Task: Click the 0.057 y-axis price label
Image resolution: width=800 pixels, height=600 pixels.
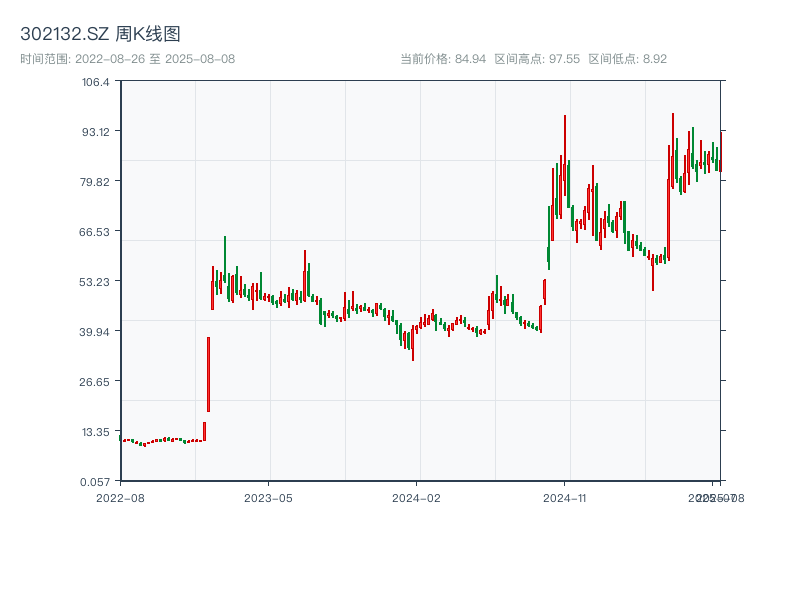Action: pyautogui.click(x=95, y=481)
